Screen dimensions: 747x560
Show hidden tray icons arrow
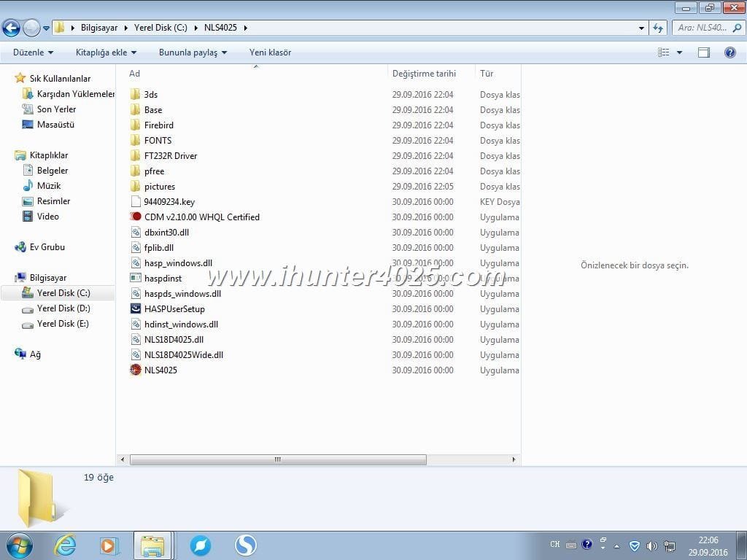coord(617,546)
